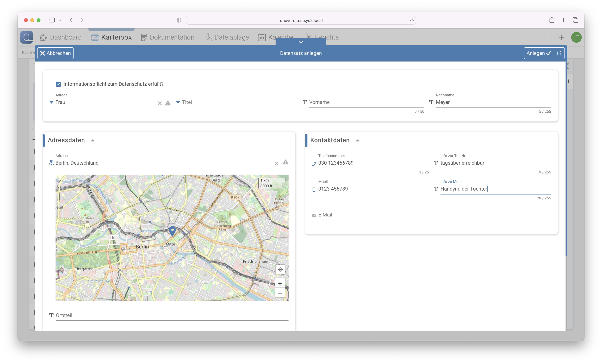
Task: Click the address warning triangle icon
Action: [x=285, y=162]
